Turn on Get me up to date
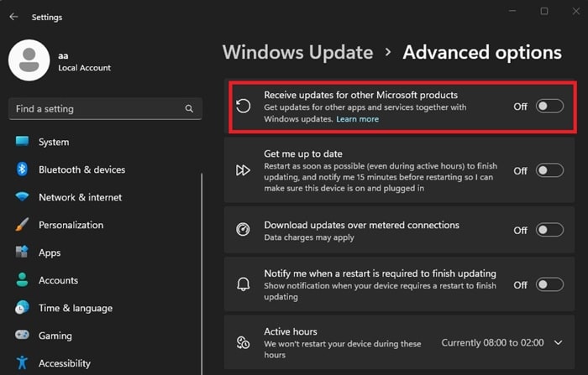Viewport: 588px width, 375px height. click(x=549, y=170)
